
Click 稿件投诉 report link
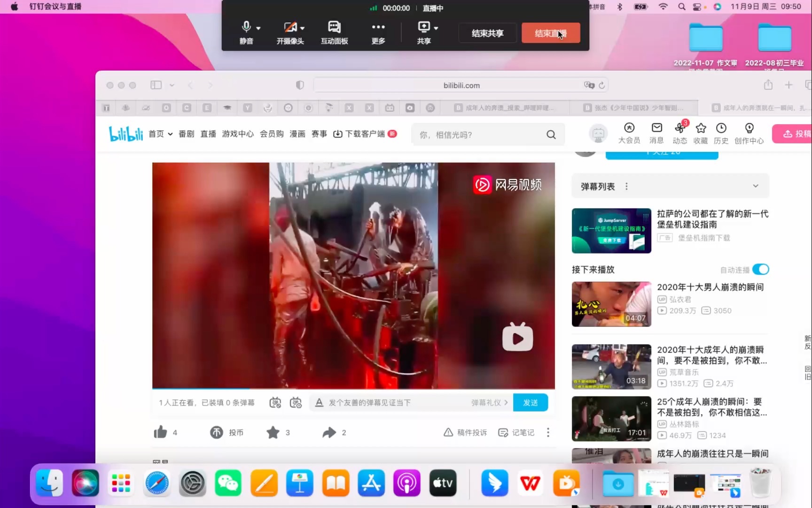pos(465,432)
